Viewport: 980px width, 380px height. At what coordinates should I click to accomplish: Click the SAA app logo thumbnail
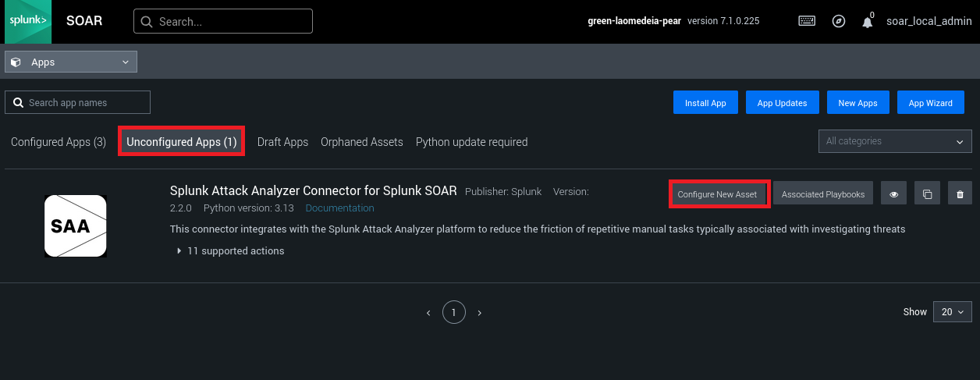click(75, 226)
